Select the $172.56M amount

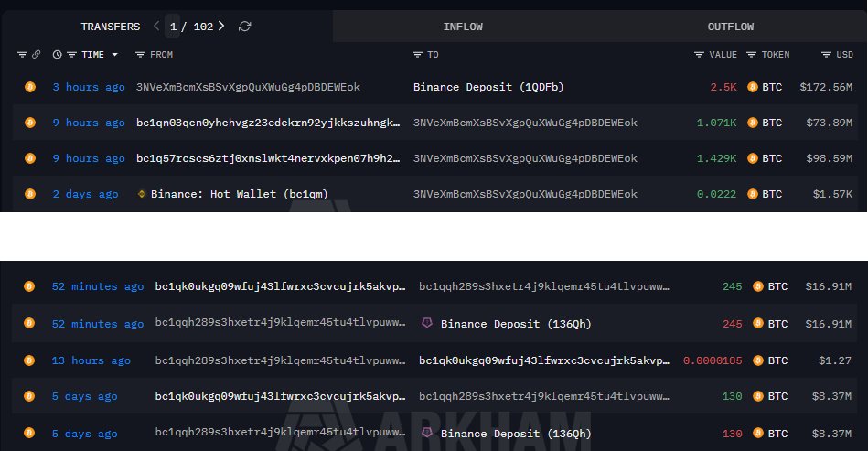(826, 87)
